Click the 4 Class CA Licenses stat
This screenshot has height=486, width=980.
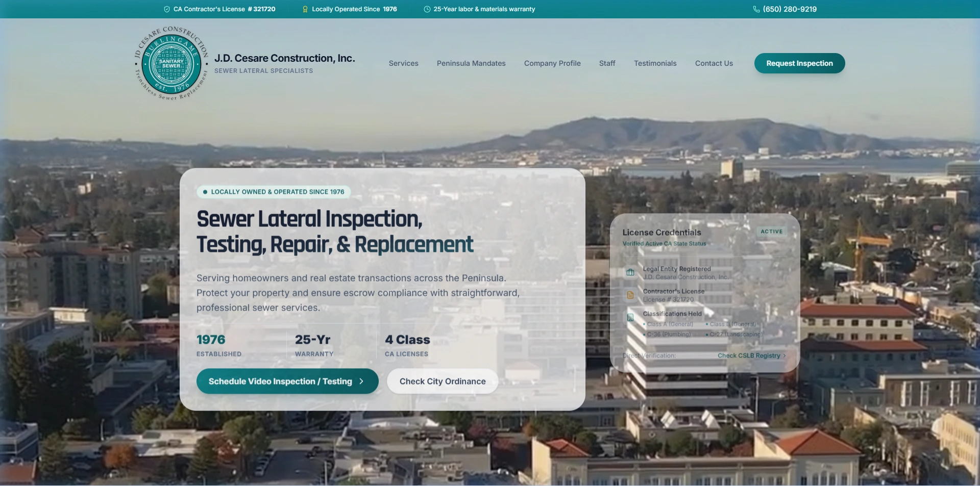pyautogui.click(x=407, y=345)
